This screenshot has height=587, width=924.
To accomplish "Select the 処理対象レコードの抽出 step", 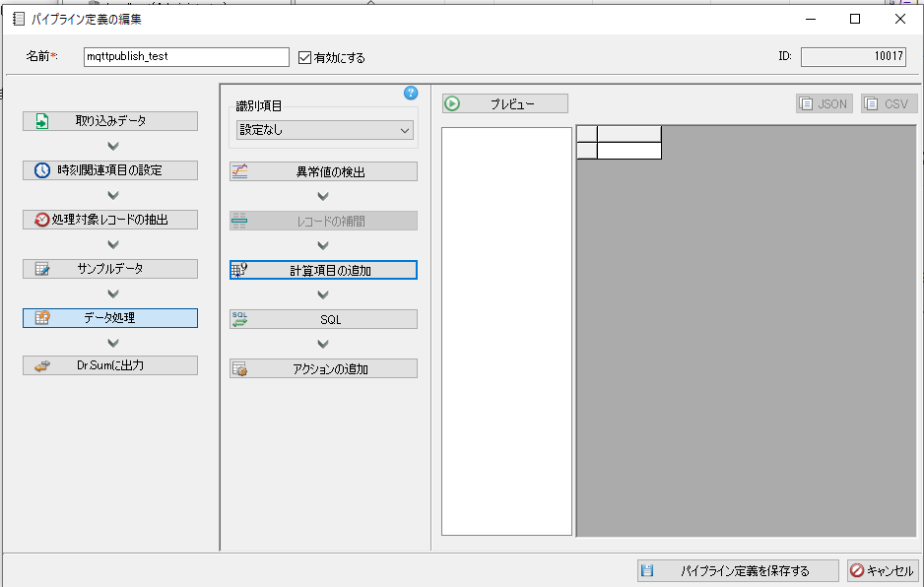I will tap(110, 220).
